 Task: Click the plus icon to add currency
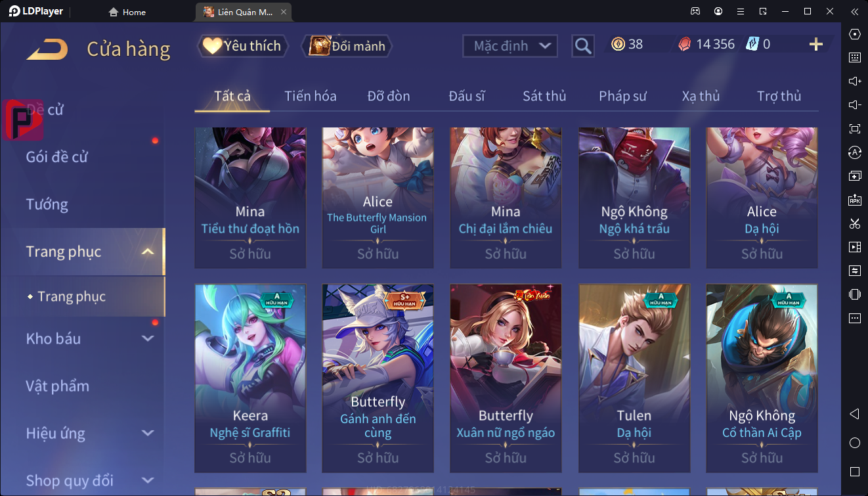coord(816,44)
